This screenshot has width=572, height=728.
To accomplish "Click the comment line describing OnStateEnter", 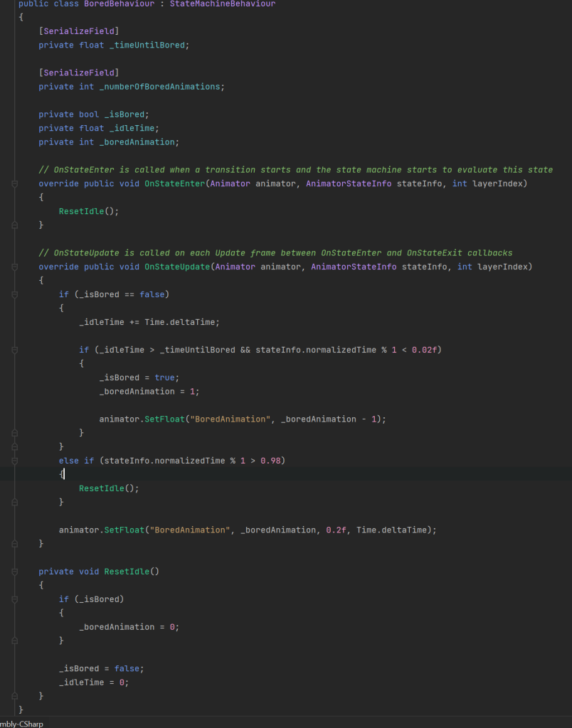I will (x=296, y=170).
